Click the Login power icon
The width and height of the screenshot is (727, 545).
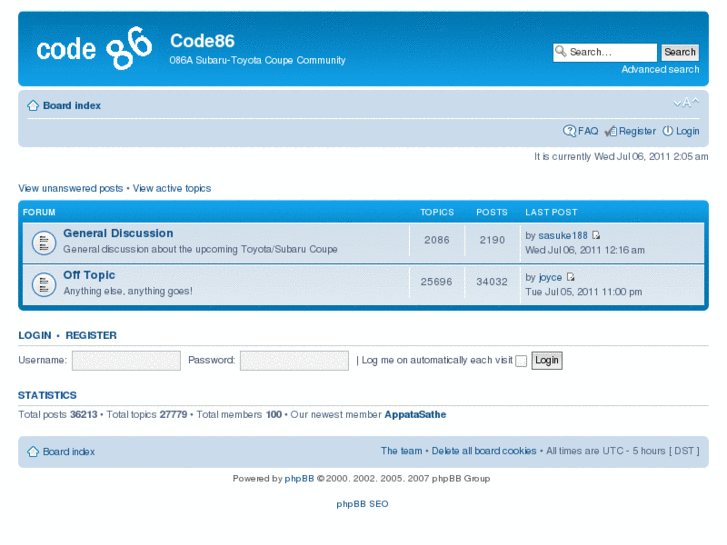pos(667,131)
